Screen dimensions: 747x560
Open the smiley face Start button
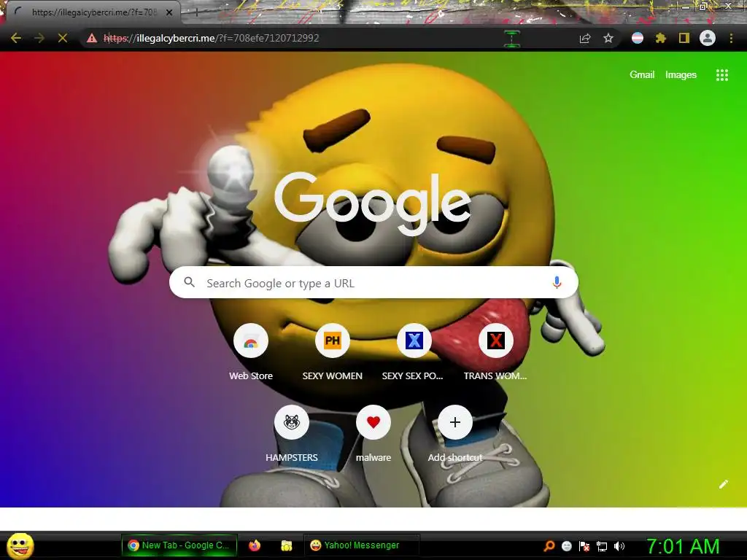point(20,545)
